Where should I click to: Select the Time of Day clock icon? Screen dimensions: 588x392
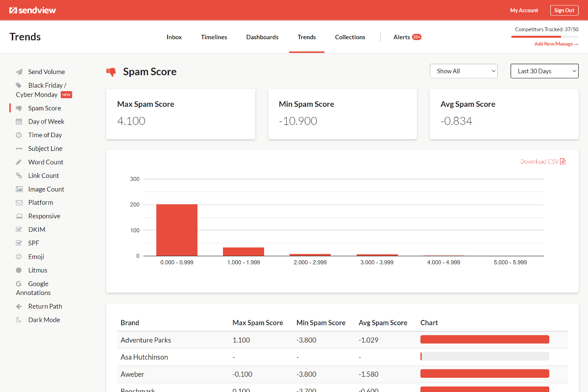[x=19, y=135]
